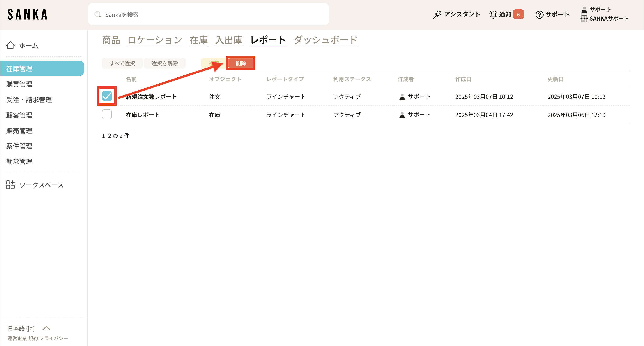
Task: Open the Workspace grid icon
Action: click(10, 185)
